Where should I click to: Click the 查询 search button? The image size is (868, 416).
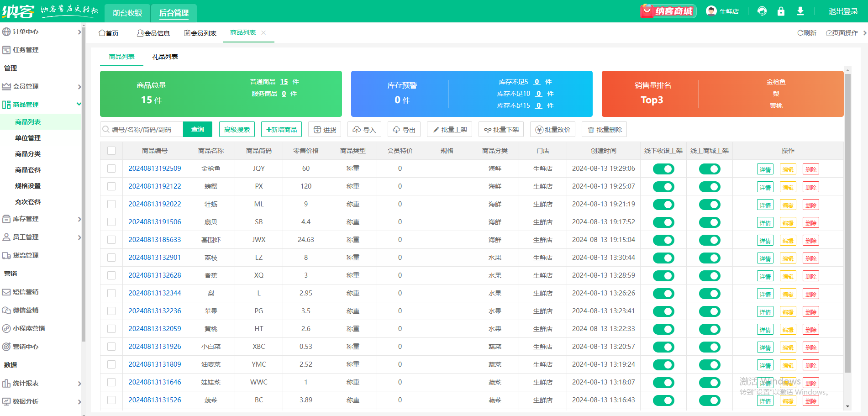point(198,129)
